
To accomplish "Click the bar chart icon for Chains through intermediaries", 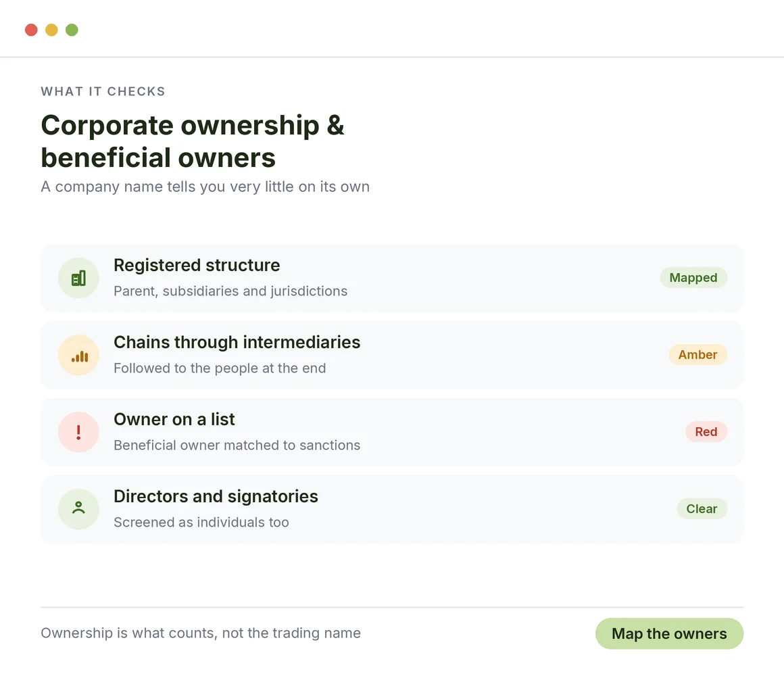I will pyautogui.click(x=78, y=355).
